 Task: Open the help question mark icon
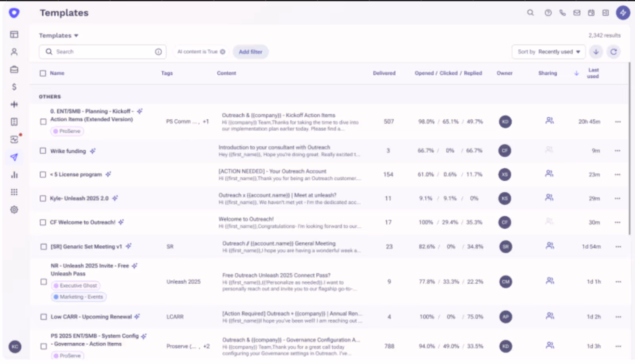point(548,13)
